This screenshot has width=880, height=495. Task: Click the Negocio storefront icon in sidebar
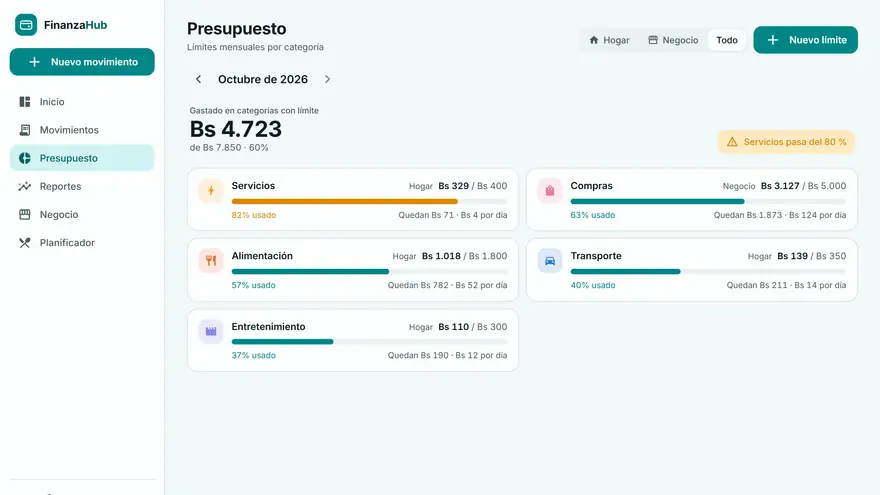point(25,214)
